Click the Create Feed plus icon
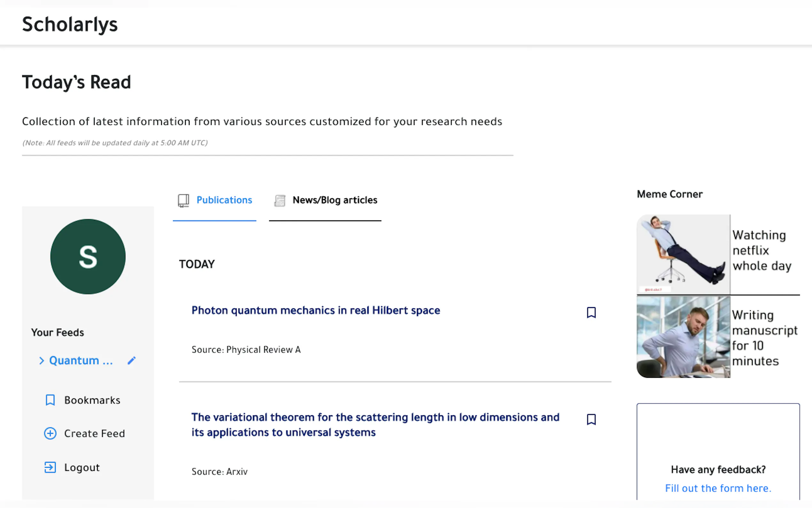Viewport: 812px width, 508px height. click(50, 433)
